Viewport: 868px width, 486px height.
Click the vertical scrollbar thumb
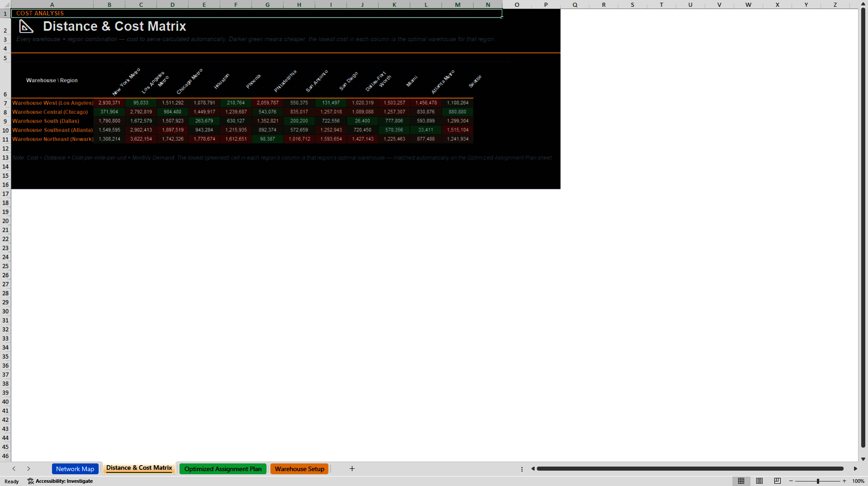(x=863, y=228)
